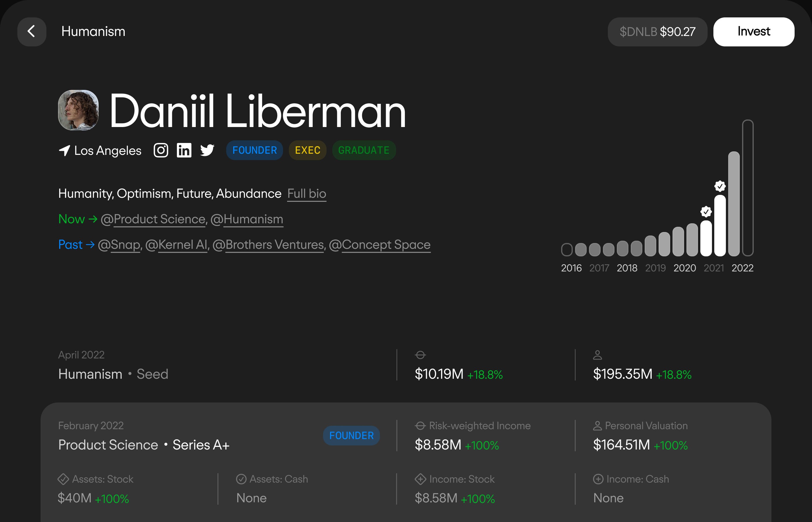Screen dimensions: 812x522
Task: Go back using the left chevron button
Action: click(x=32, y=32)
